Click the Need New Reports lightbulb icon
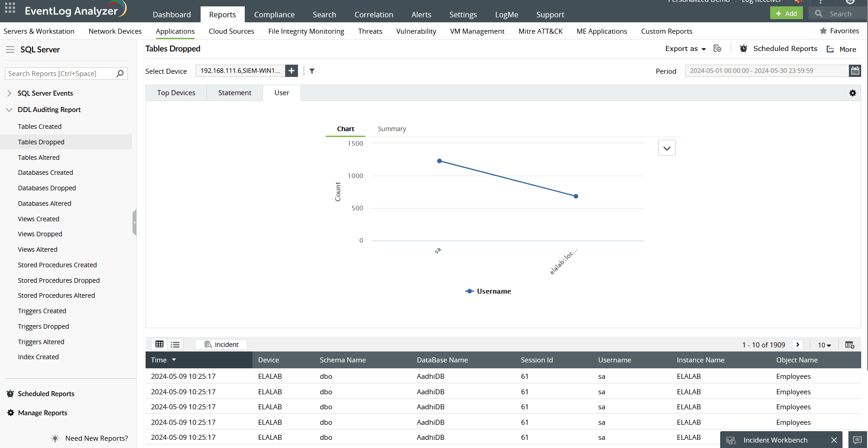Viewport: 868px width, 448px height. pyautogui.click(x=55, y=438)
